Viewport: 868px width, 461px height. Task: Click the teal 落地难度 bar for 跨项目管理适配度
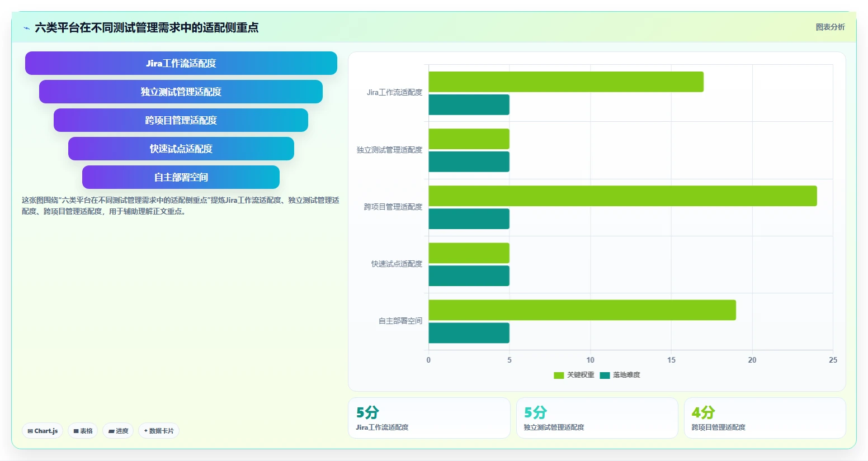click(x=469, y=218)
